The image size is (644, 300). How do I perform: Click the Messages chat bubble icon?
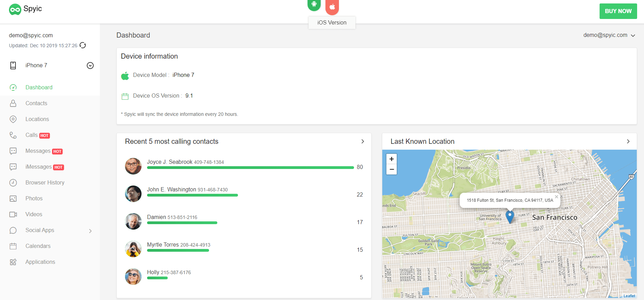13,151
